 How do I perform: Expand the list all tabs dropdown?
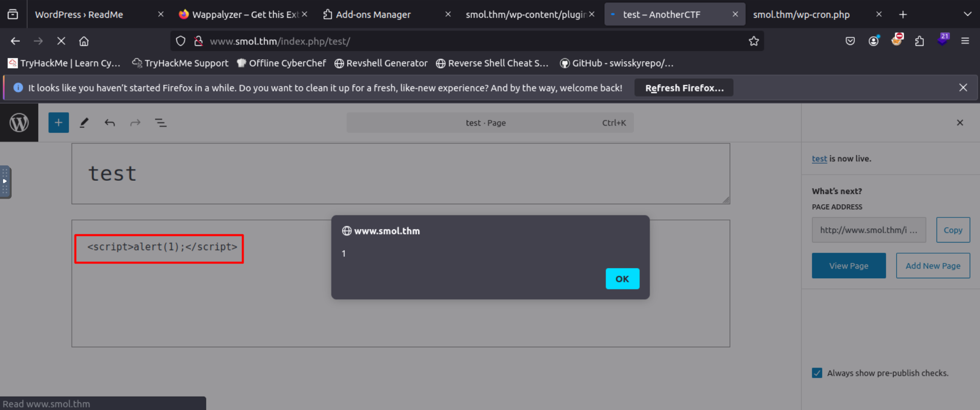click(967, 14)
